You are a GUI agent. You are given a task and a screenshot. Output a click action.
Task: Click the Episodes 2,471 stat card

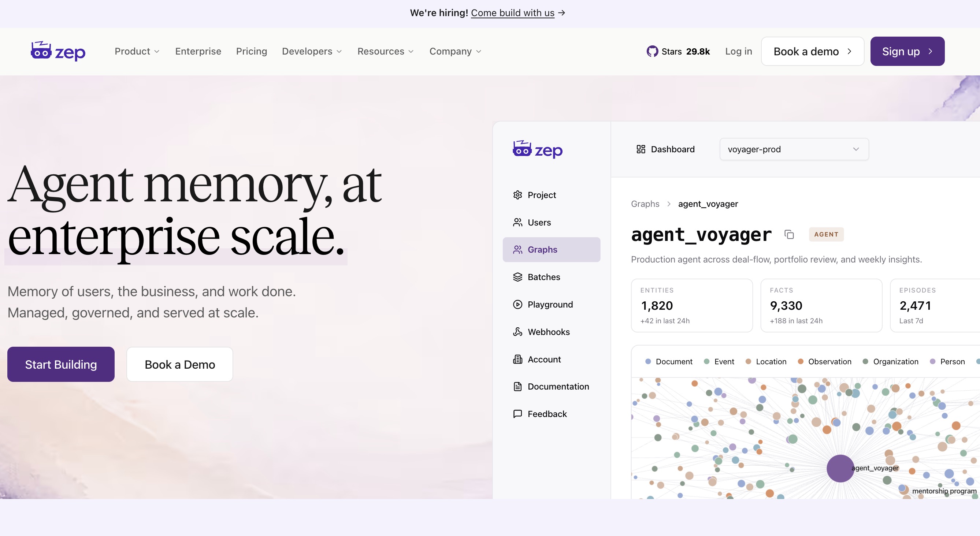[x=935, y=305]
